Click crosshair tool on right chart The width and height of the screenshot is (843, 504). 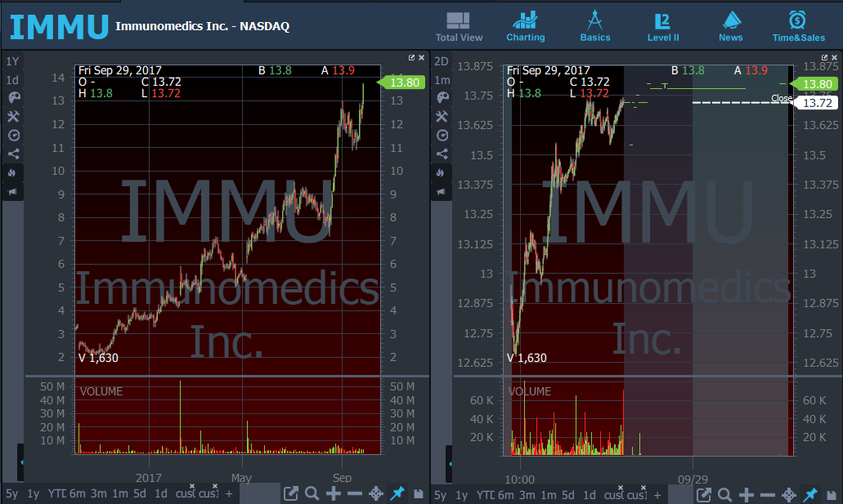tap(789, 495)
